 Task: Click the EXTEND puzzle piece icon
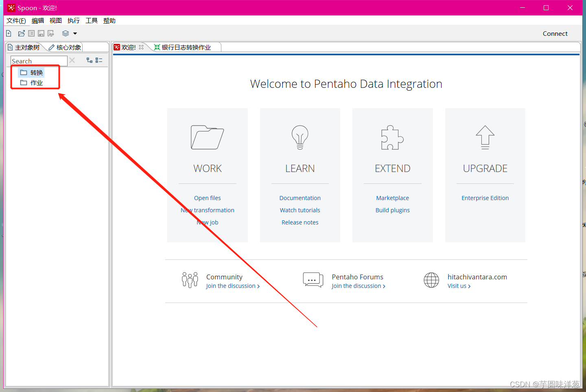[392, 137]
